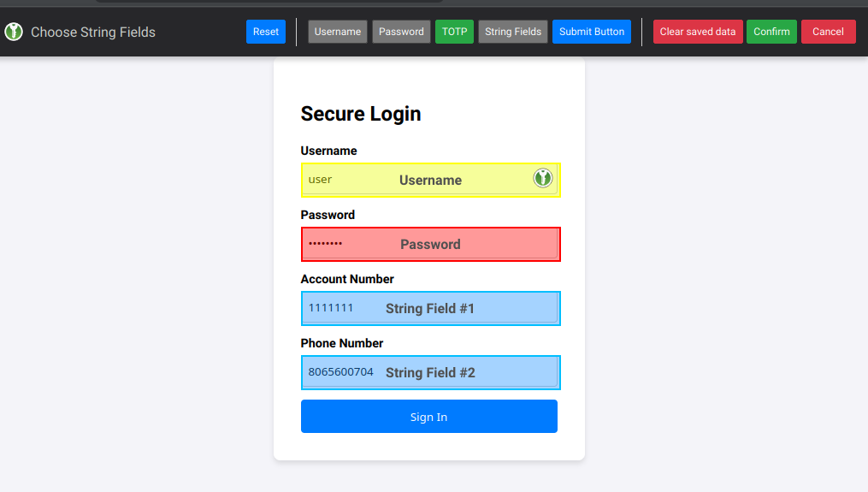Click the KeePassXC logo in the top banner
This screenshot has width=868, height=492.
(x=14, y=32)
